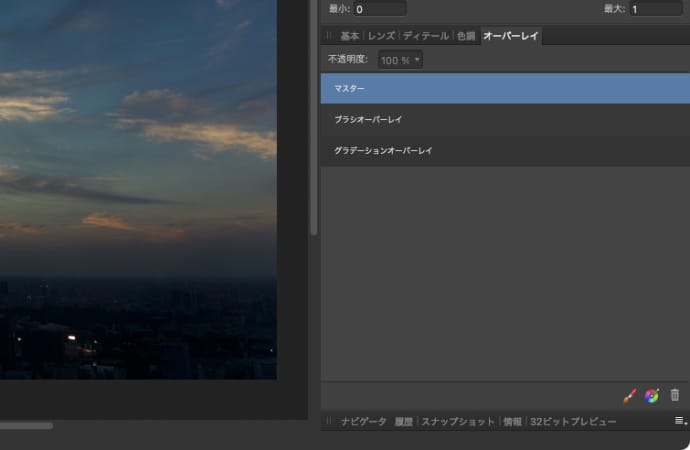This screenshot has width=690, height=450.
Task: Open the レンズ tab
Action: pyautogui.click(x=381, y=36)
